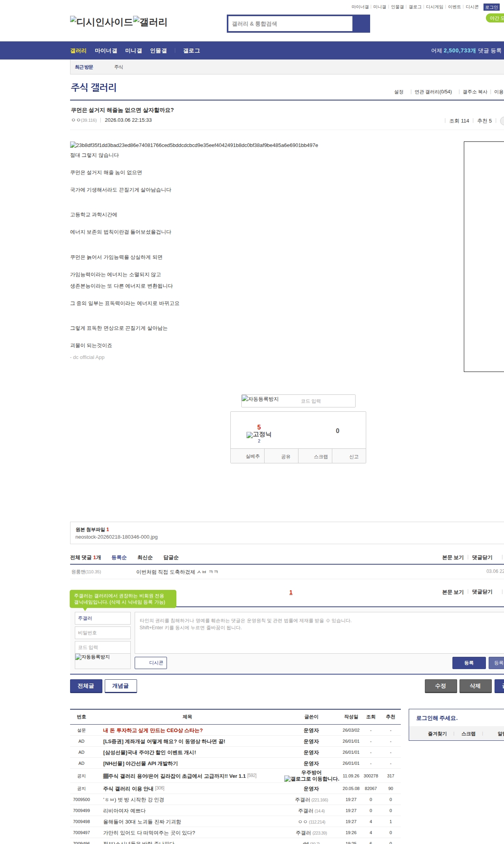Image resolution: width=504 pixels, height=844 pixels.
Task: Open the post 가만히 있어도 다 떠먹여주는 곳이 있다?
Action: 149,833
